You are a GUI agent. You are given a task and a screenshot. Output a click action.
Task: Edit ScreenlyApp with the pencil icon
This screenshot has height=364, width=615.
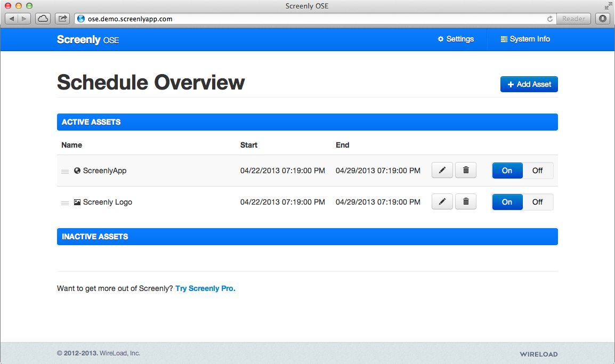point(442,170)
